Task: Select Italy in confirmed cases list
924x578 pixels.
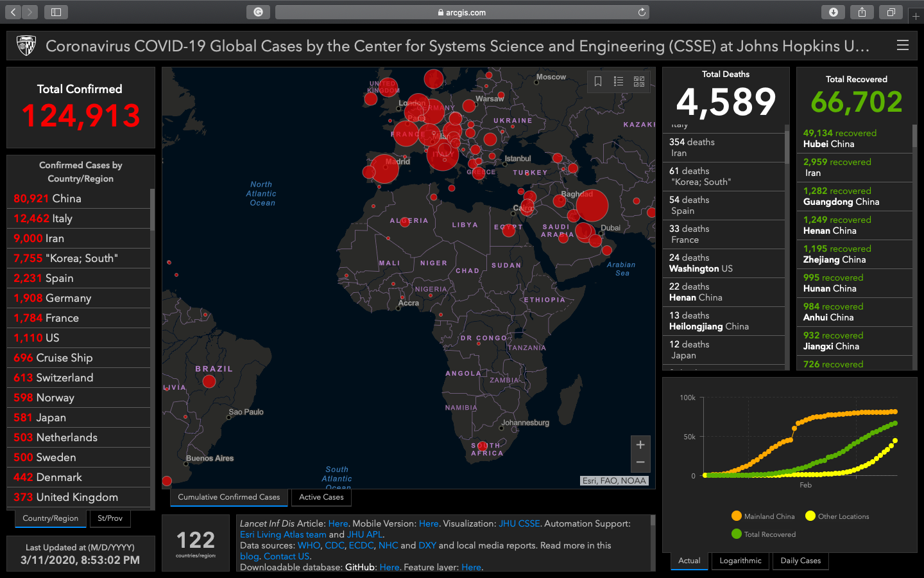Action: [78, 218]
